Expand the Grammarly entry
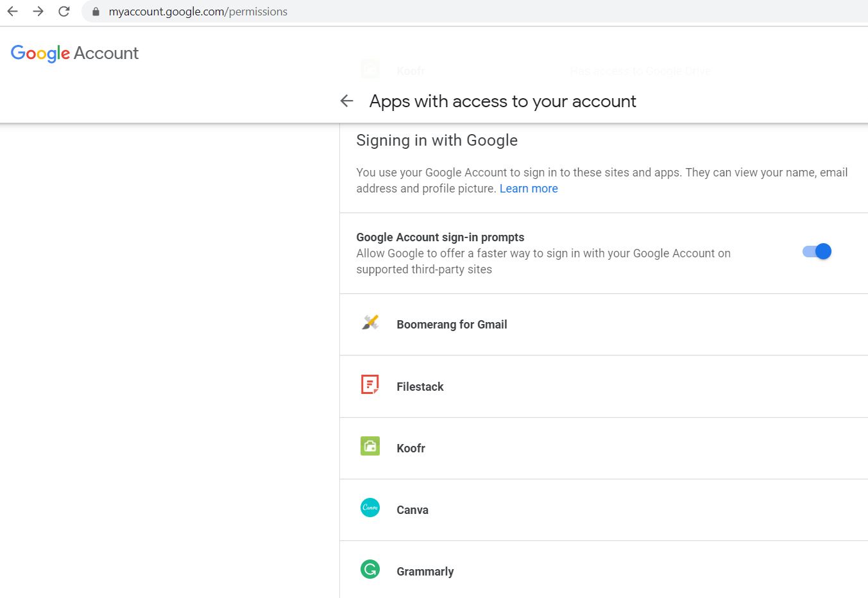This screenshot has width=868, height=598. click(x=604, y=570)
